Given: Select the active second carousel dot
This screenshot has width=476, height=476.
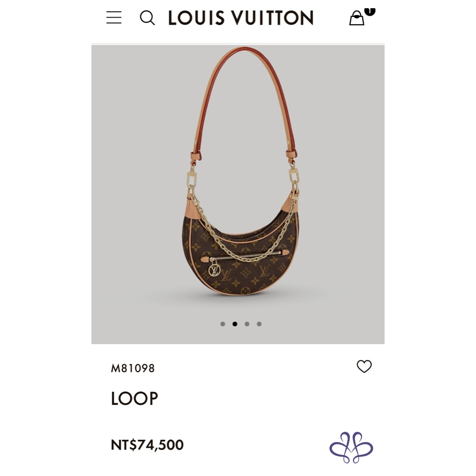Looking at the screenshot, I should (235, 324).
